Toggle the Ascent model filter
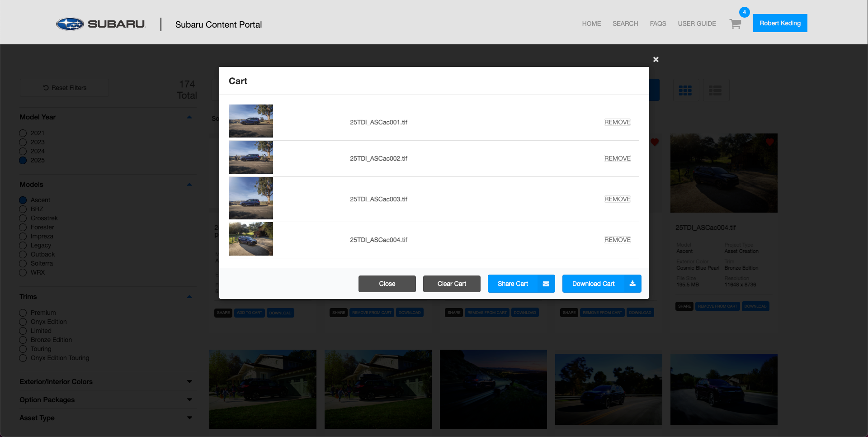The width and height of the screenshot is (868, 437). pos(23,200)
